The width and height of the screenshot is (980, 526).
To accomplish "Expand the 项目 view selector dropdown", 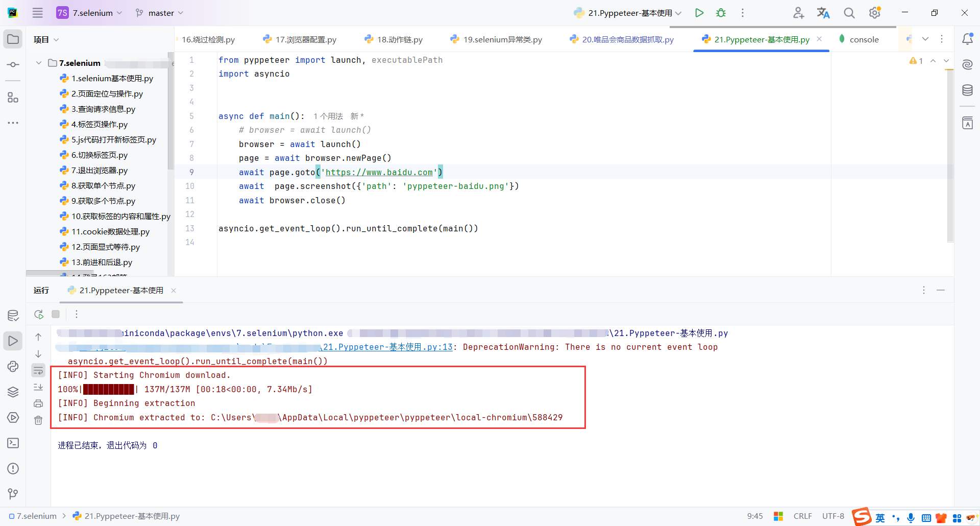I will 46,39.
